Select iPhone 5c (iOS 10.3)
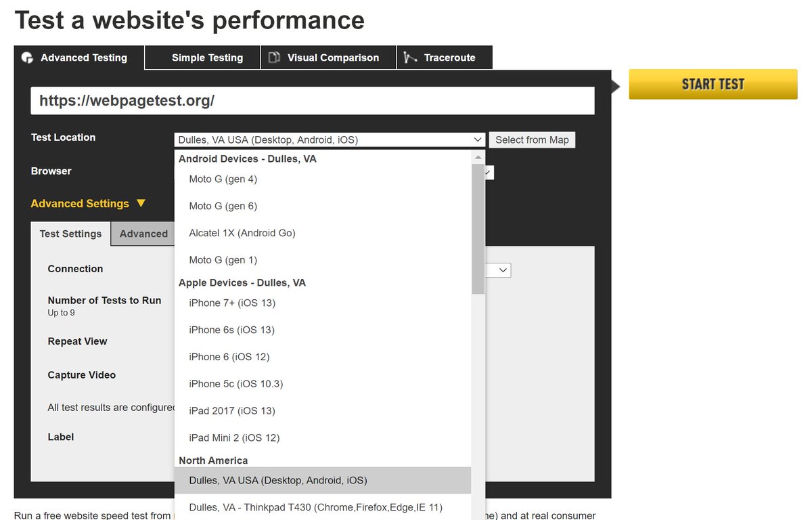 tap(323, 384)
